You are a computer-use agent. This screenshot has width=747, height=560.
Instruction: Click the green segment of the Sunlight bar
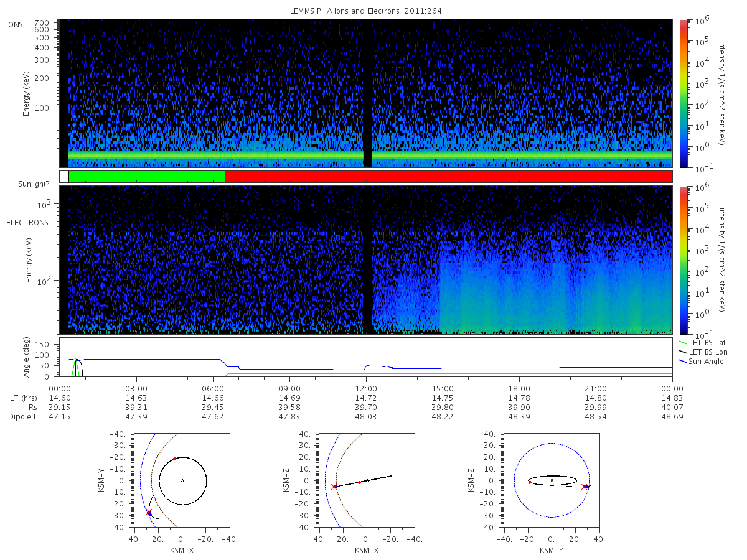pyautogui.click(x=146, y=177)
